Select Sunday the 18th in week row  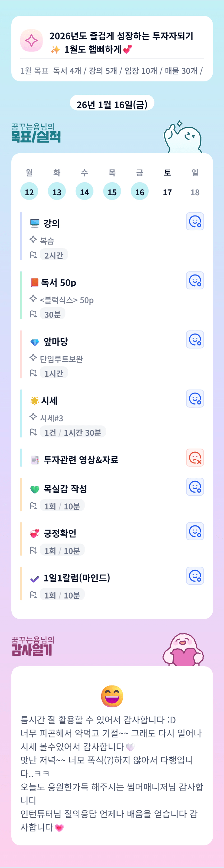[195, 192]
